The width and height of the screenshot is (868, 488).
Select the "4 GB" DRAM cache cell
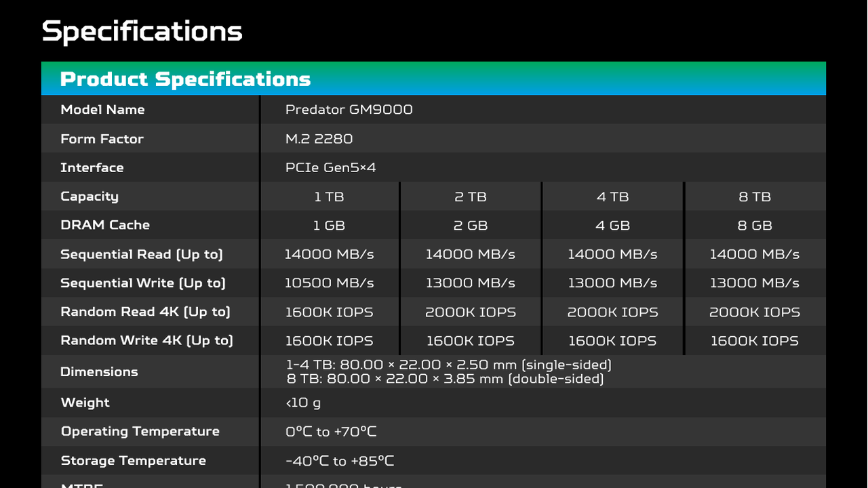(613, 226)
